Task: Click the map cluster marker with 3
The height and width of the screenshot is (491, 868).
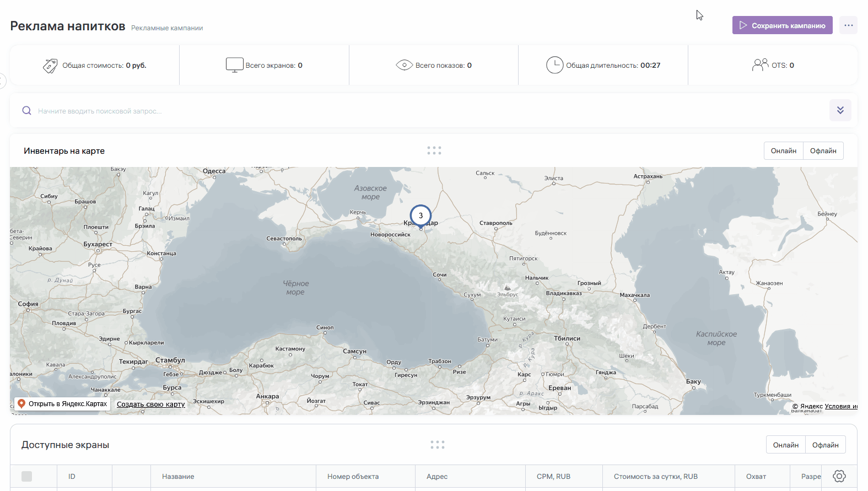Action: click(420, 215)
